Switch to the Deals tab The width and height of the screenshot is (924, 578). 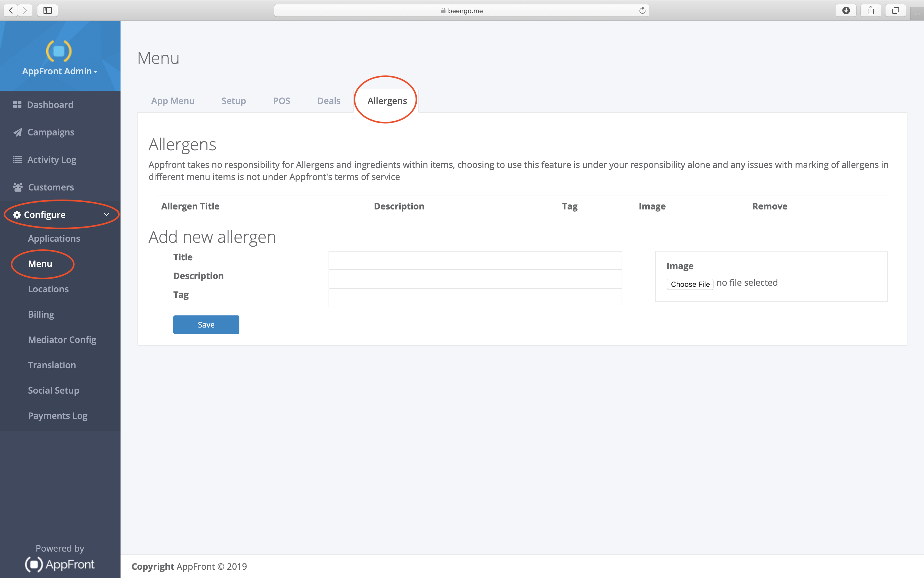tap(329, 101)
